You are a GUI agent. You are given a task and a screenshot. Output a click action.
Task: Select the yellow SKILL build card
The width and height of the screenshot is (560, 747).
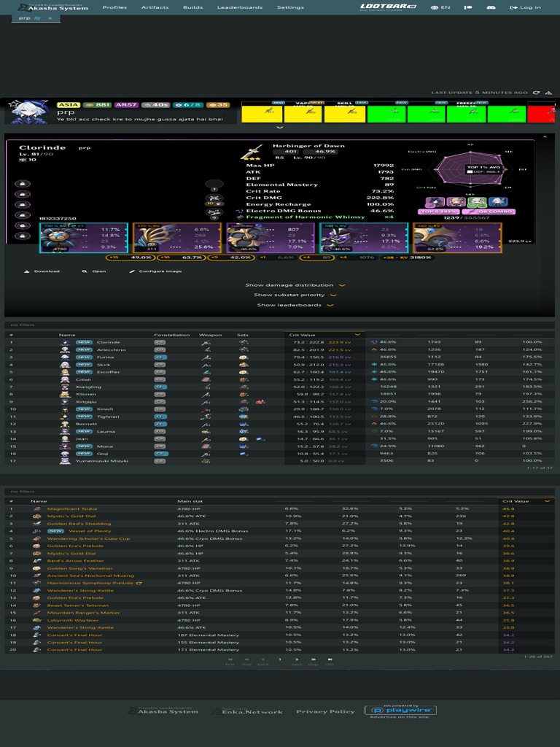(345, 113)
